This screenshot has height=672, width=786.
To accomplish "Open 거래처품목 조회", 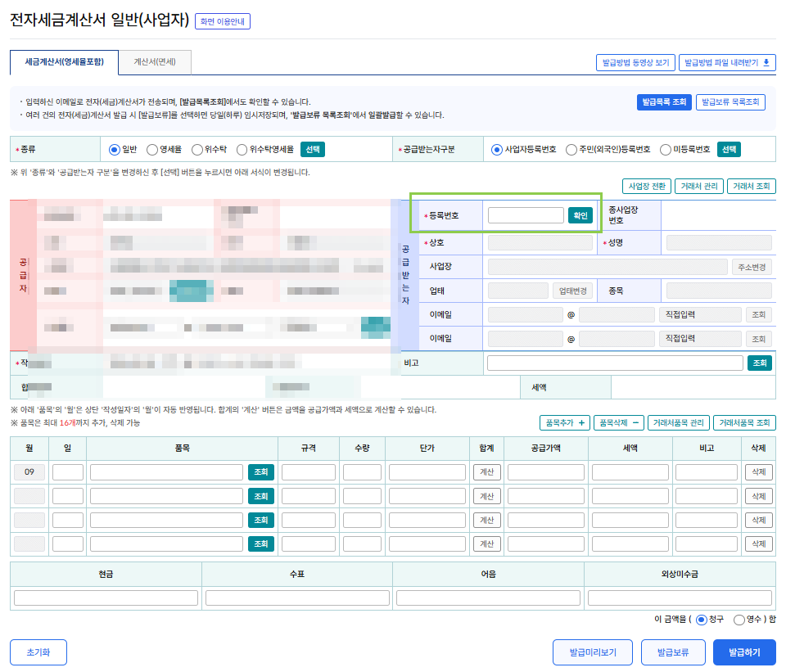I will 745,423.
